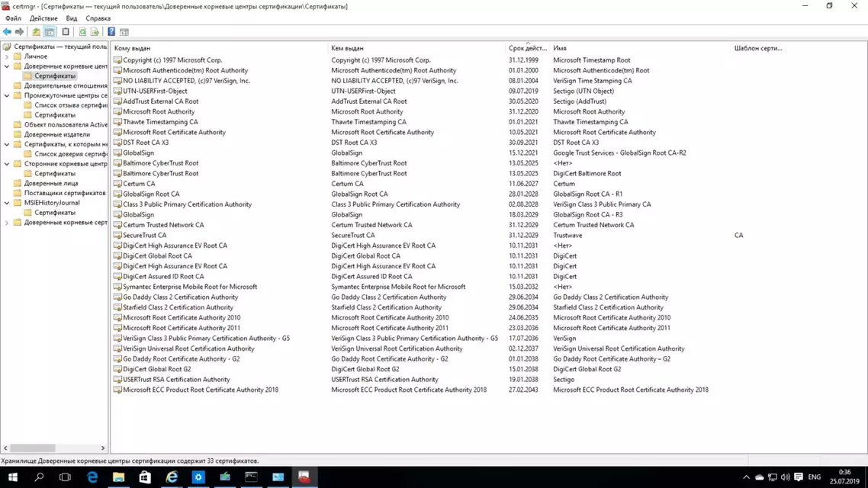Viewport: 868px width, 488px height.
Task: Switch input language via ENG indicator
Action: [815, 477]
